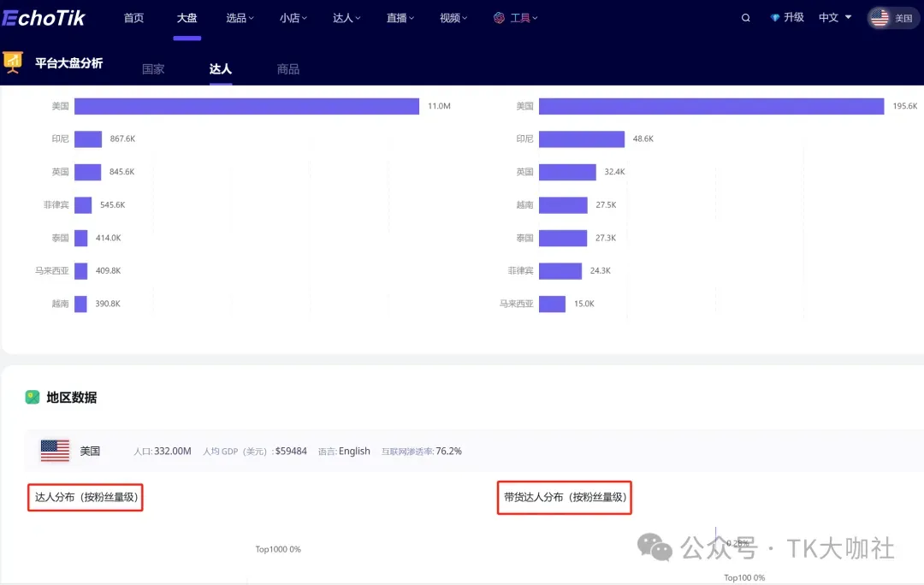
Task: Open the search magnifier icon
Action: click(745, 18)
